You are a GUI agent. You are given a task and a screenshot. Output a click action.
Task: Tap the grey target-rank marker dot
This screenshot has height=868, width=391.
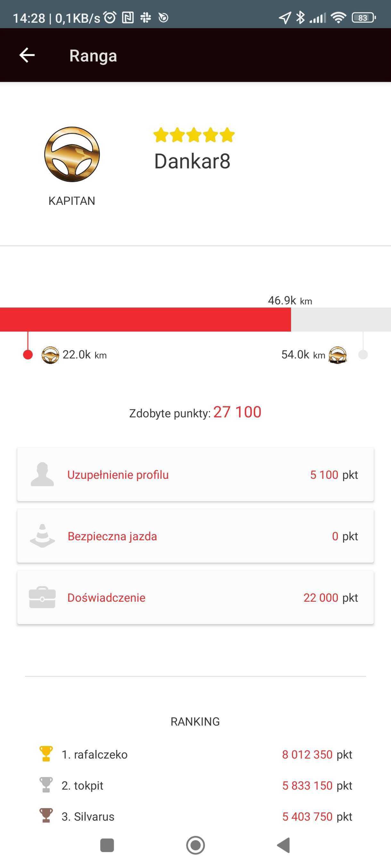(x=363, y=355)
